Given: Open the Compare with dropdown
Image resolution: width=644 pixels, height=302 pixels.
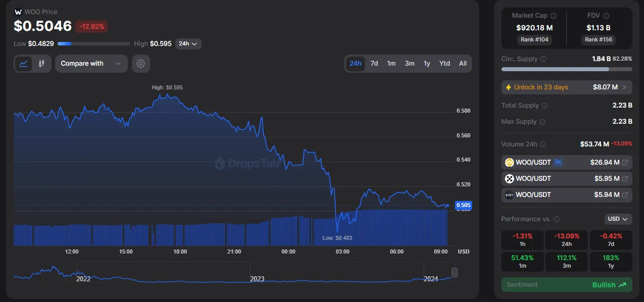Looking at the screenshot, I should 91,64.
